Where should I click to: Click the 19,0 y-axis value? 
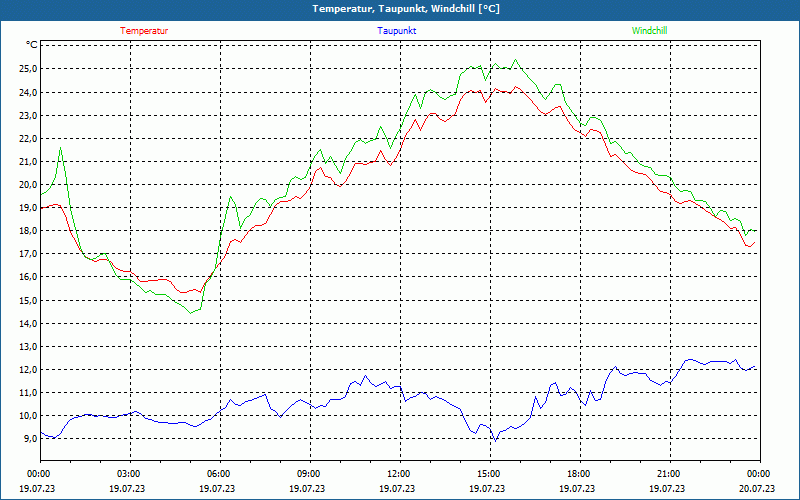click(29, 208)
